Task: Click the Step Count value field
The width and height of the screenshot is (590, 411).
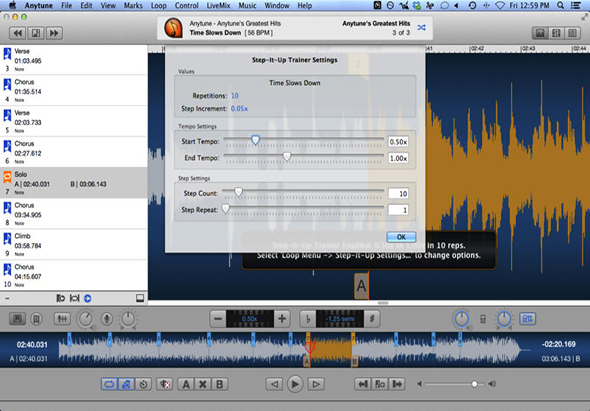Action: click(398, 193)
